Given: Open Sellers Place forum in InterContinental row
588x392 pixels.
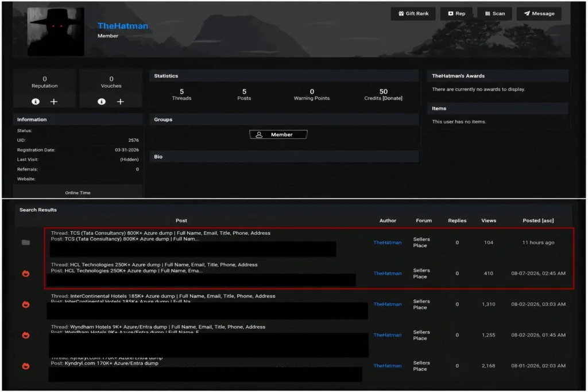Looking at the screenshot, I should click(x=421, y=304).
